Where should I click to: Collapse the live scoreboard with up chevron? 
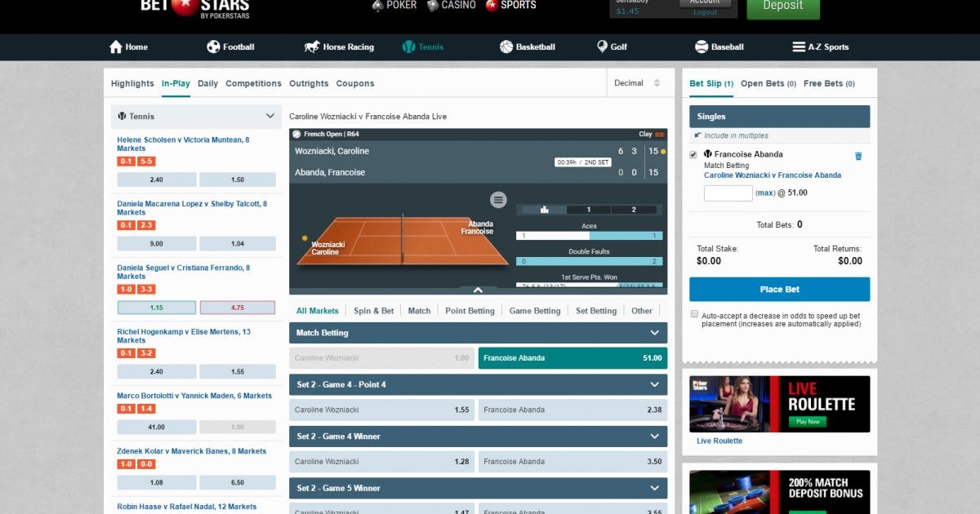click(x=479, y=290)
